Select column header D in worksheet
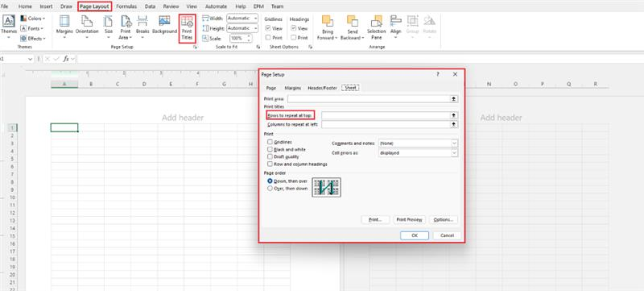644x291 pixels. tap(144, 85)
